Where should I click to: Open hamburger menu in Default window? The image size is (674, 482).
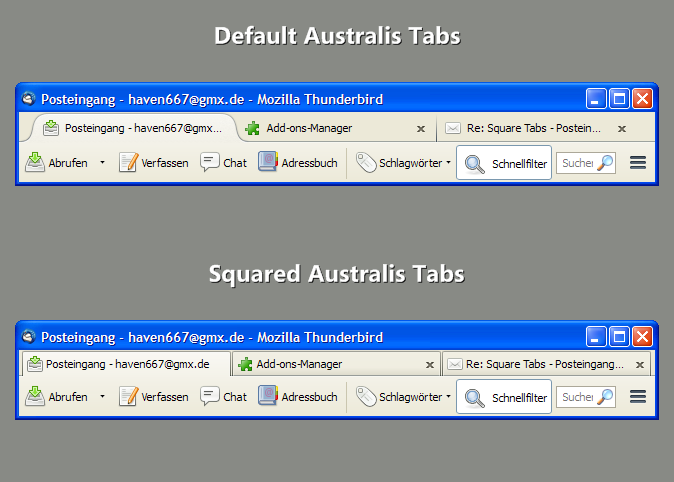638,163
